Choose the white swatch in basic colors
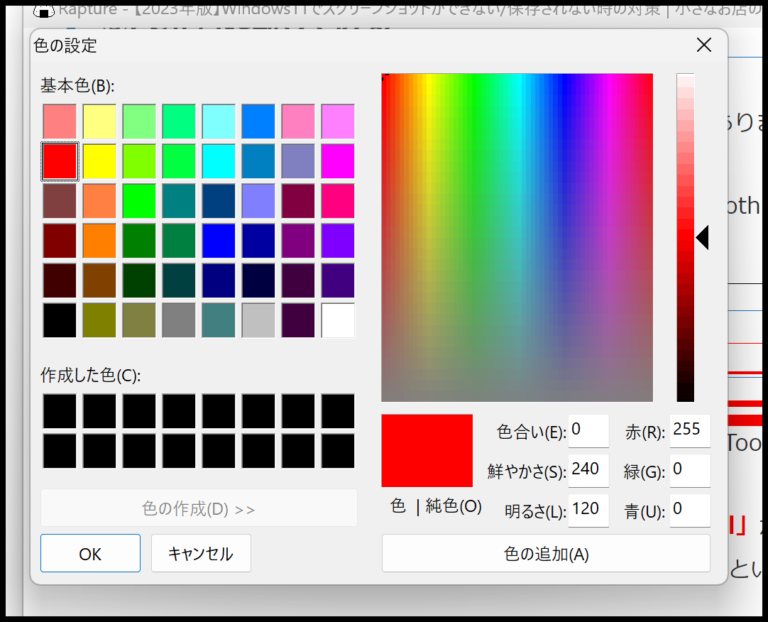Viewport: 768px width, 622px height. click(338, 320)
